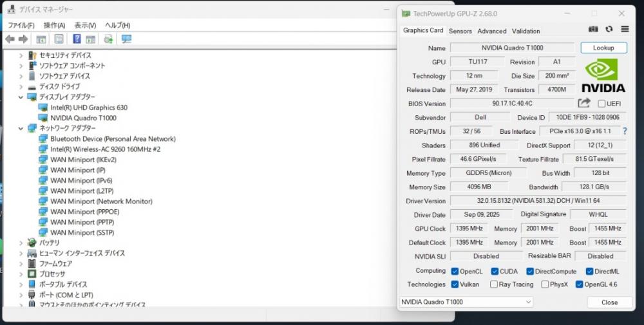Click the セキュリティ デバイス category icon

[32, 55]
